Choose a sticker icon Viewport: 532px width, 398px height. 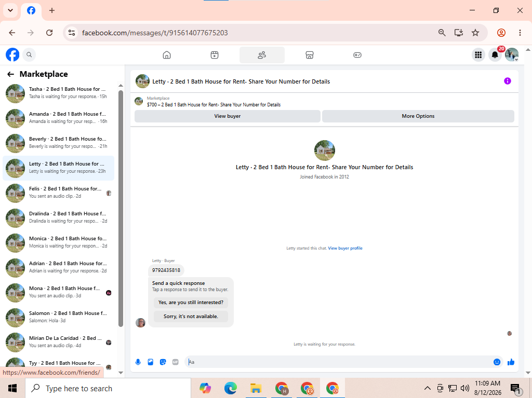163,362
